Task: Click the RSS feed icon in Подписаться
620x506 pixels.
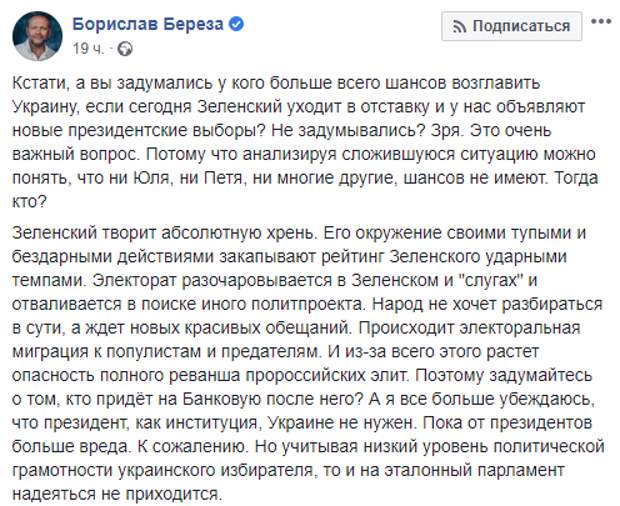Action: point(459,26)
